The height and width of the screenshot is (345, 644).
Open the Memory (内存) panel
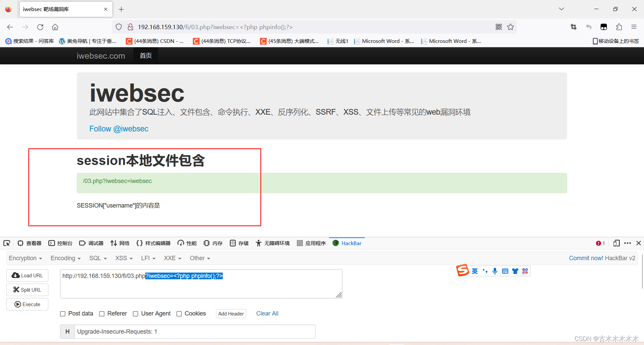(x=213, y=243)
